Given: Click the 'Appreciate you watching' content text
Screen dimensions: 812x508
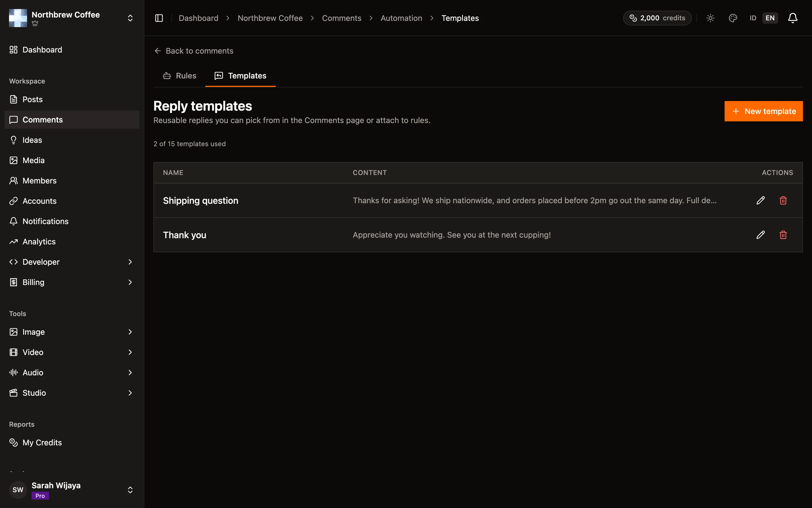Looking at the screenshot, I should point(452,235).
